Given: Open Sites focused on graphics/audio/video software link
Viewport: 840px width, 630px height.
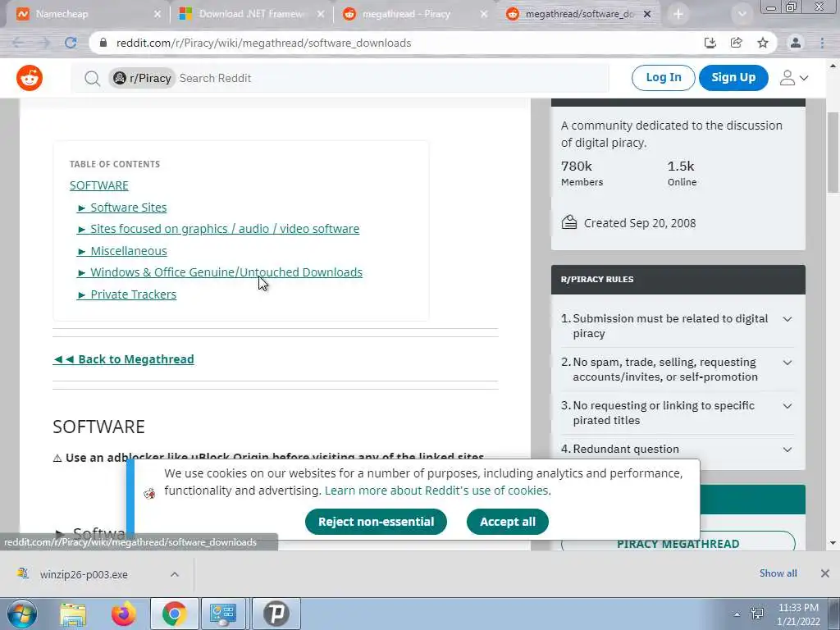Looking at the screenshot, I should point(218,229).
